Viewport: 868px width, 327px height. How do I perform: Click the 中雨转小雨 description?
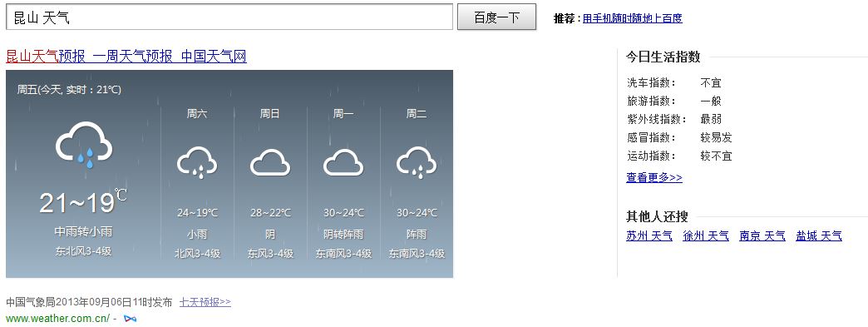tap(83, 231)
